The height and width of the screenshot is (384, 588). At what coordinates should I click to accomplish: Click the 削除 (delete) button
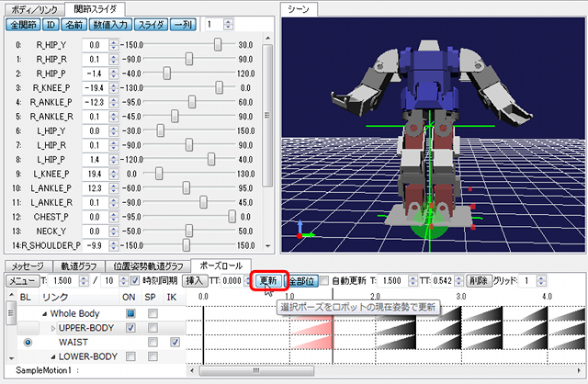click(x=478, y=279)
